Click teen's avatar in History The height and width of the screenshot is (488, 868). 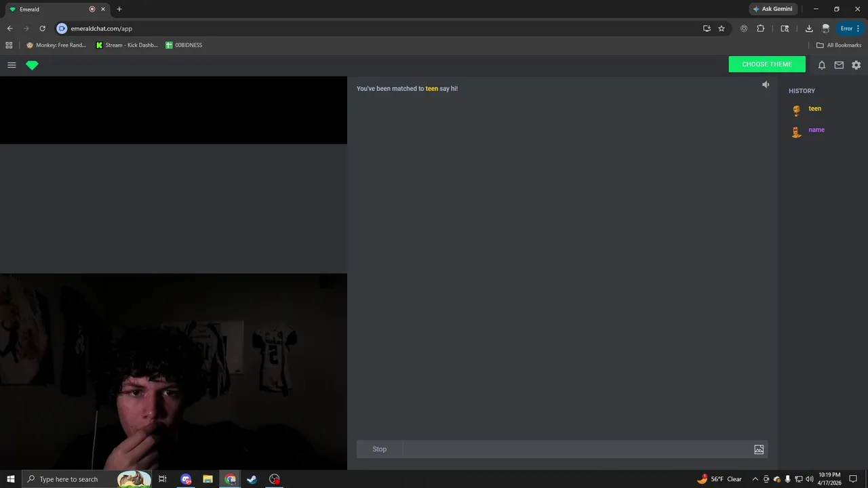797,110
